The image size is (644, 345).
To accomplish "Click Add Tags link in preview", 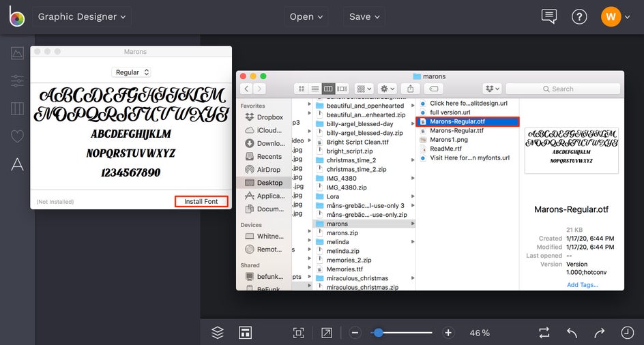I will click(x=583, y=284).
